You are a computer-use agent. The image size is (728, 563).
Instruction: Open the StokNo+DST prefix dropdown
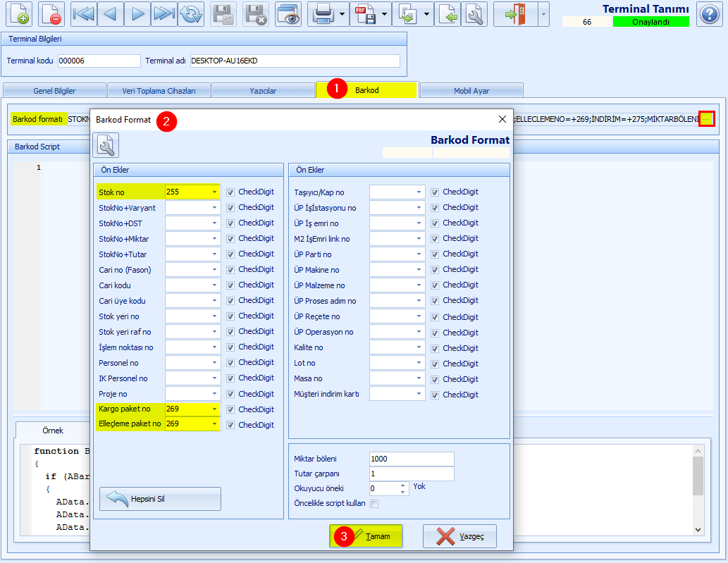coord(214,223)
